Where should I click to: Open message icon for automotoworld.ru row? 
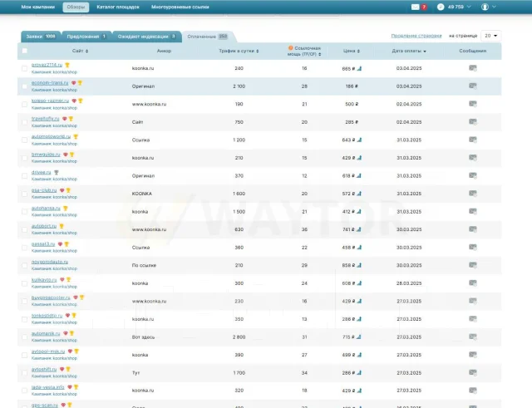click(x=473, y=140)
